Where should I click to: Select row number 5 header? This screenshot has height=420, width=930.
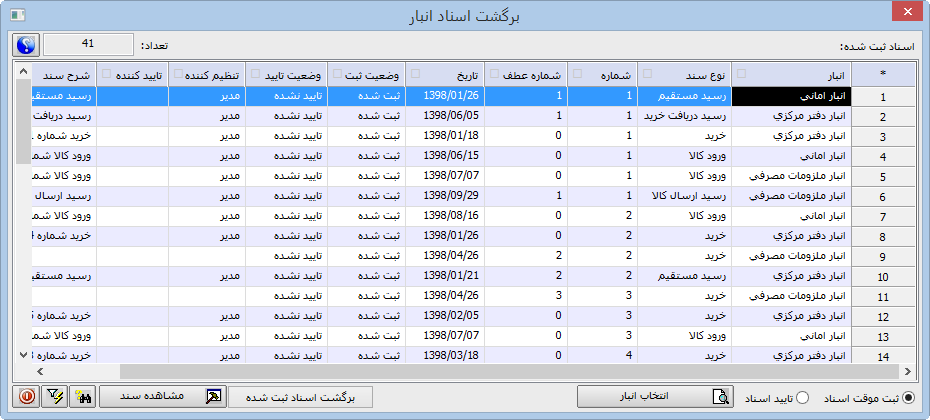pos(883,177)
